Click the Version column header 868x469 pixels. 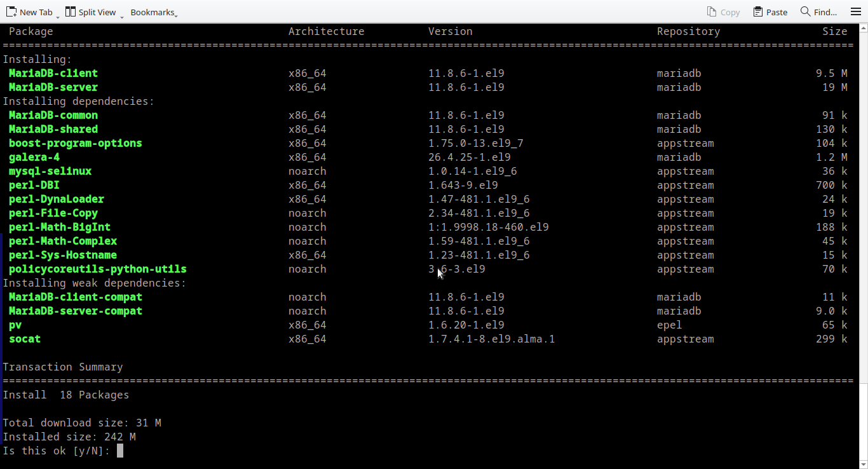[451, 31]
